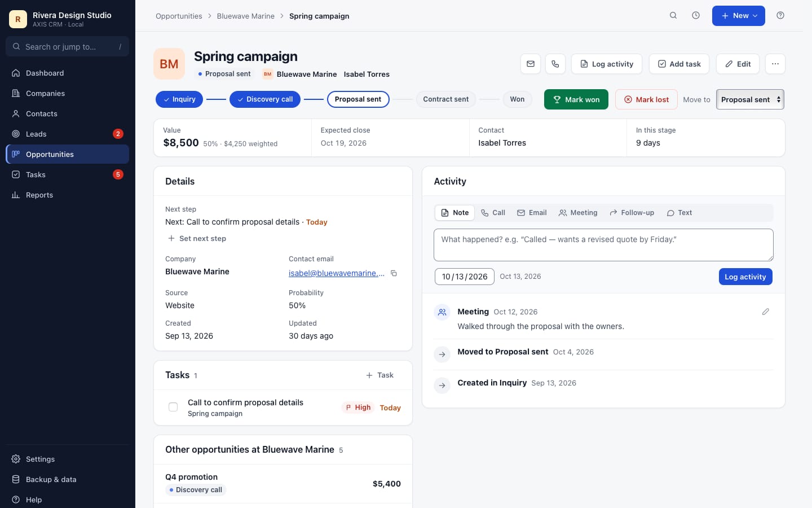
Task: Click the Rivera Design Studio logo
Action: click(x=18, y=19)
